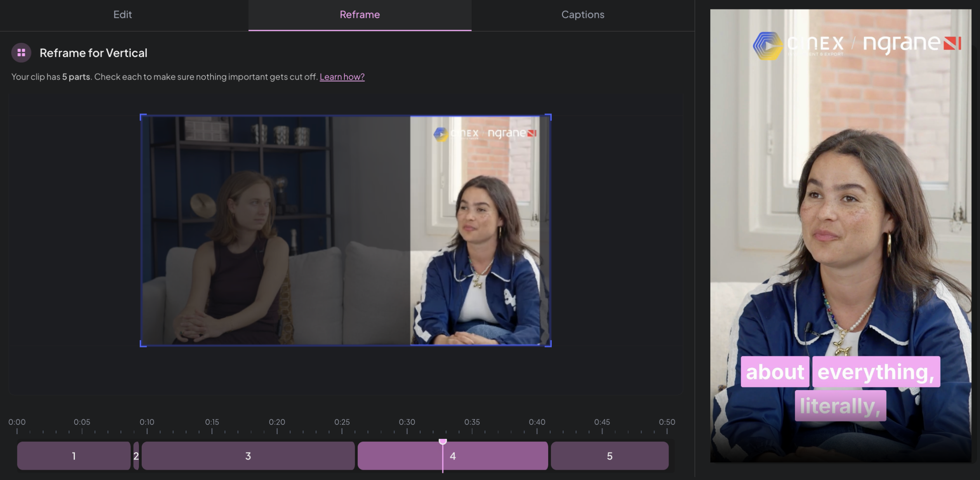Select part 1 in the timeline
Viewport: 980px width, 480px height.
pyautogui.click(x=74, y=456)
